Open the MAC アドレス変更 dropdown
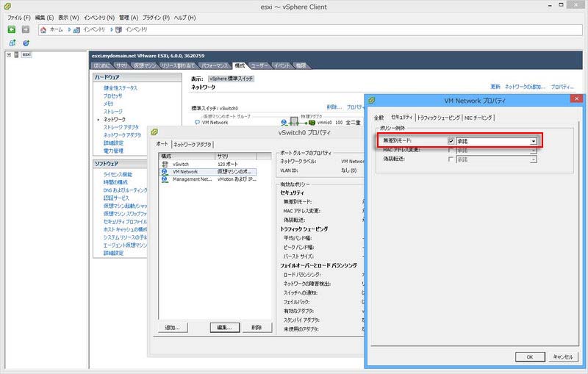The image size is (588, 374). pos(534,151)
